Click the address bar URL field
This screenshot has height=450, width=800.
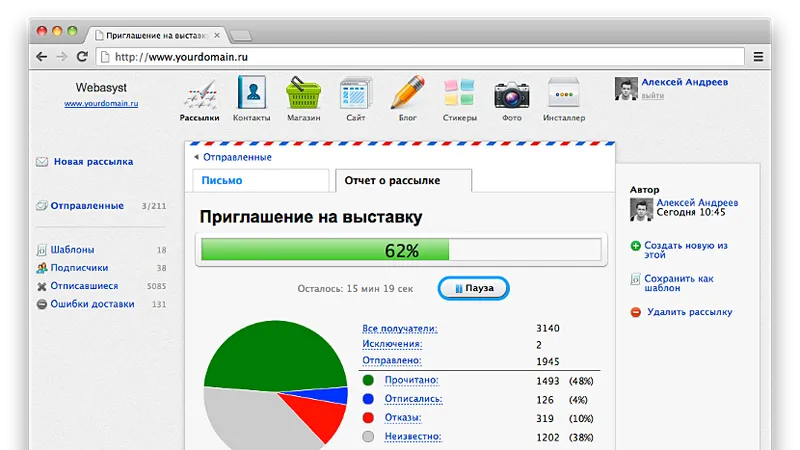419,57
